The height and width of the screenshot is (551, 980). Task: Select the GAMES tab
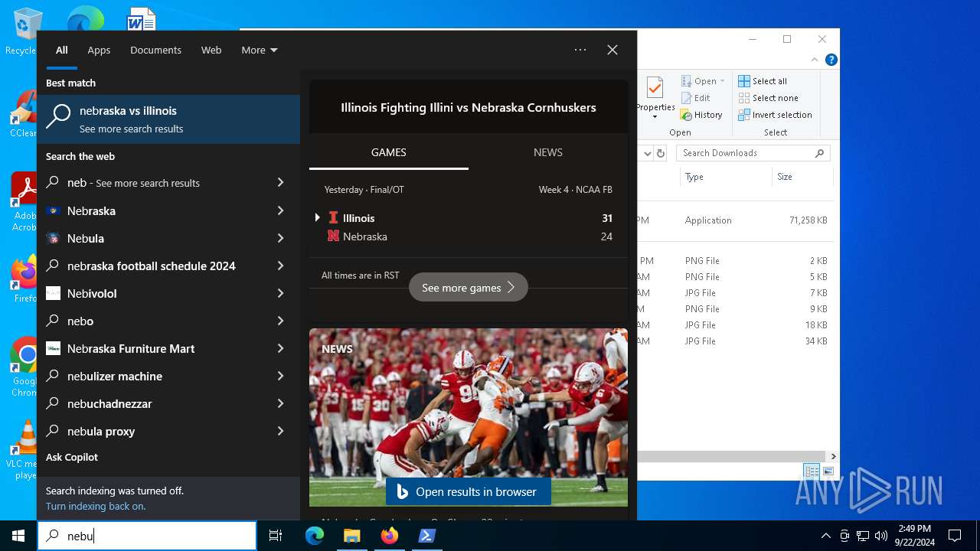pos(389,152)
